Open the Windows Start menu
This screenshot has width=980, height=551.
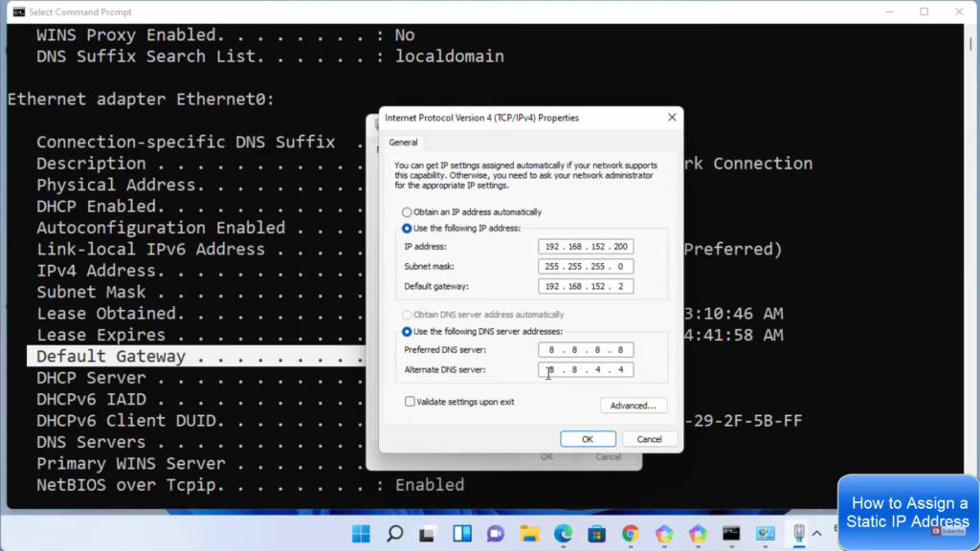pos(361,534)
